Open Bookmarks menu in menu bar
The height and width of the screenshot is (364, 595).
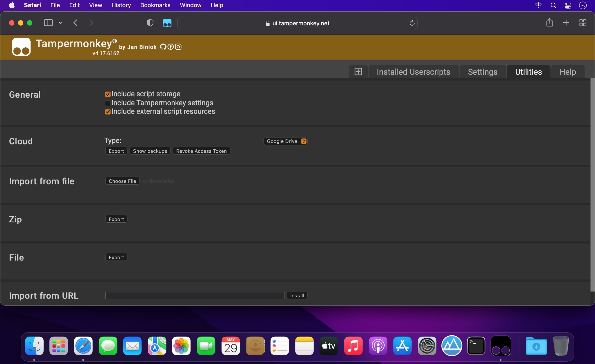[x=155, y=5]
